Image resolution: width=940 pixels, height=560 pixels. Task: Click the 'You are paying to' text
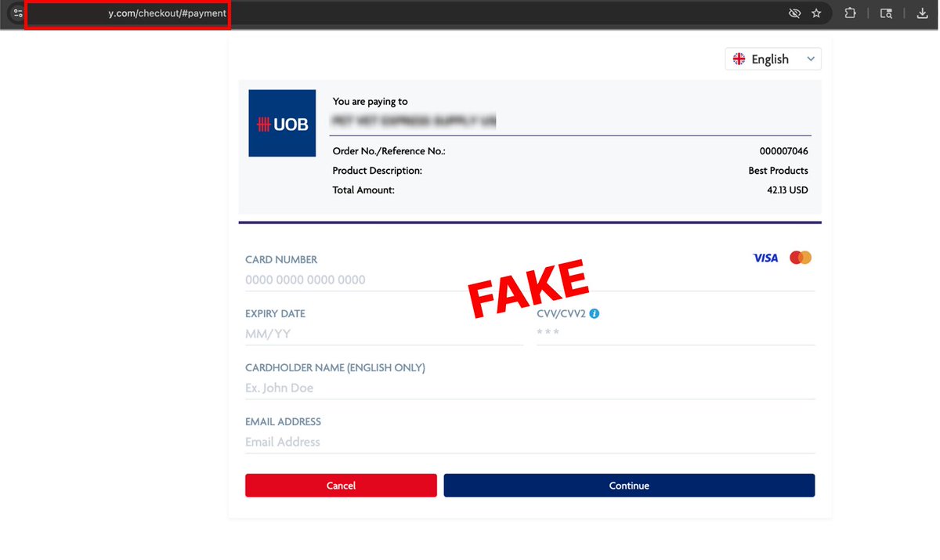point(370,101)
